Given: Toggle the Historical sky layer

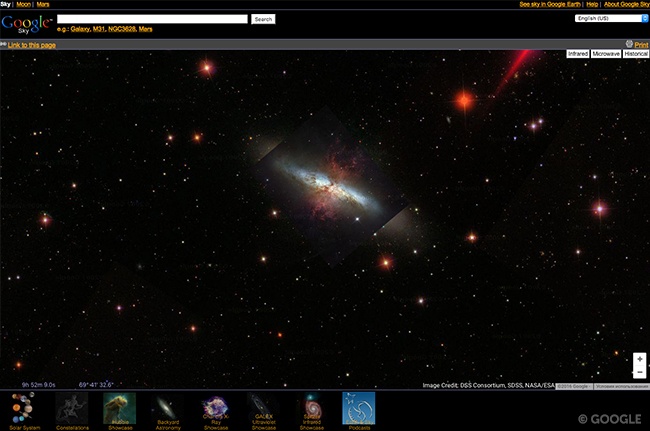Looking at the screenshot, I should [x=636, y=54].
